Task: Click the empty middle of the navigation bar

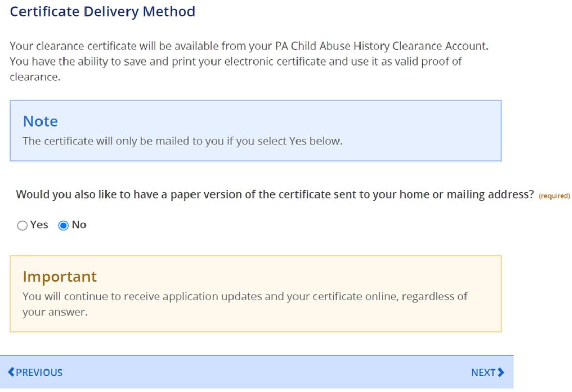Action: pos(261,373)
